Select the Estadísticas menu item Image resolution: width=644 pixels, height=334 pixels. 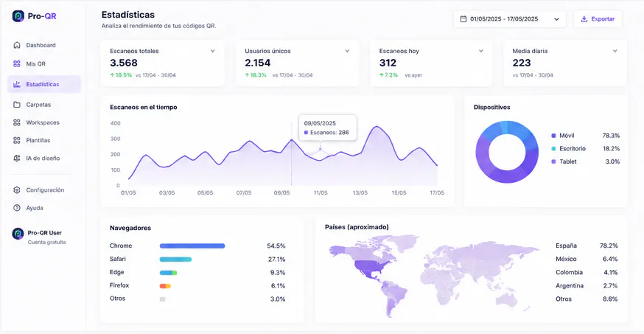(44, 84)
